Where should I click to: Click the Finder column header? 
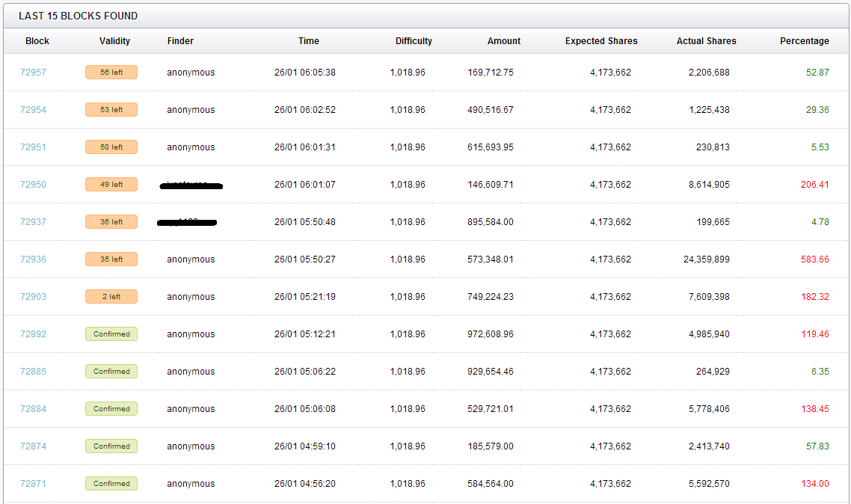180,41
